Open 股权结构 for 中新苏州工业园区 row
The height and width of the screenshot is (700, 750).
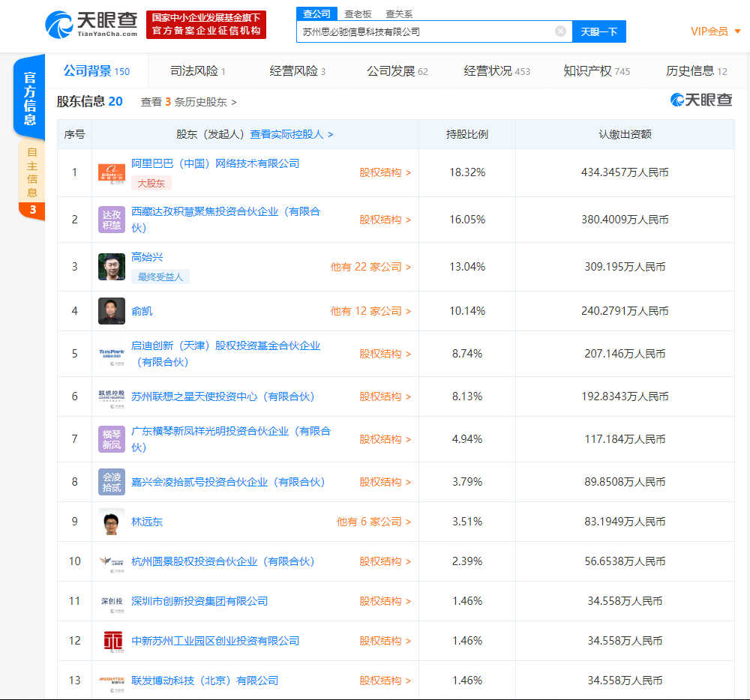point(385,641)
